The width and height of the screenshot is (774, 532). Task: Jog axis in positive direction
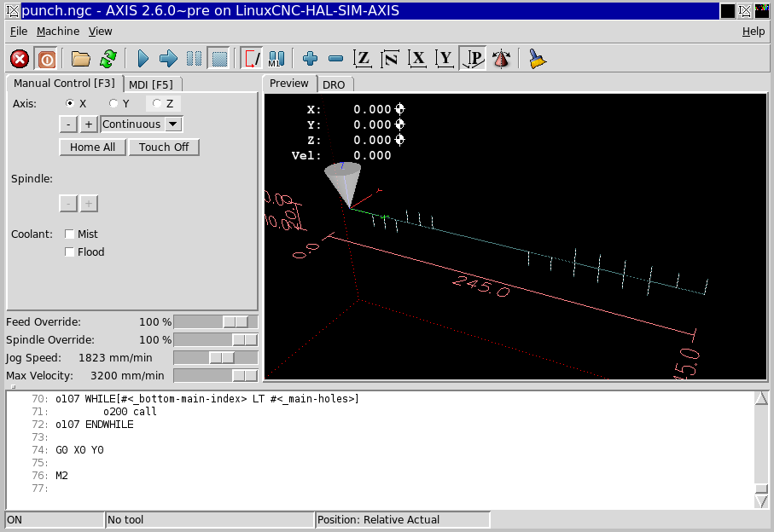(x=89, y=124)
